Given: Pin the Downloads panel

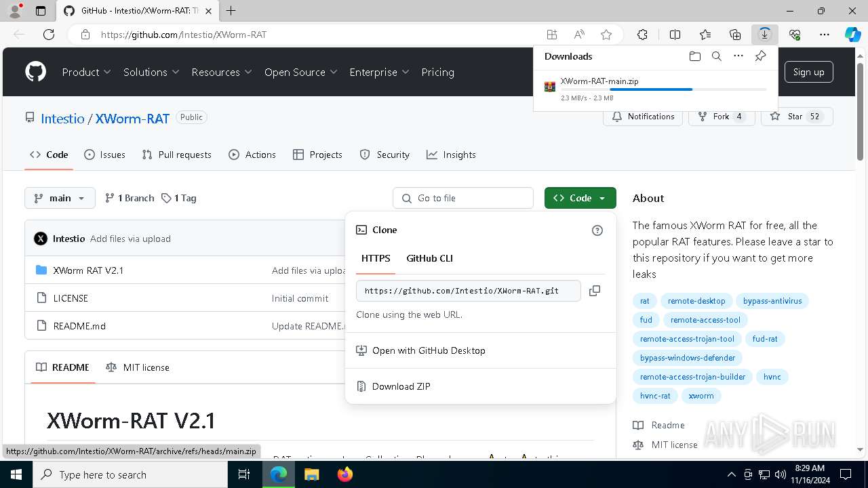Looking at the screenshot, I should (x=761, y=56).
